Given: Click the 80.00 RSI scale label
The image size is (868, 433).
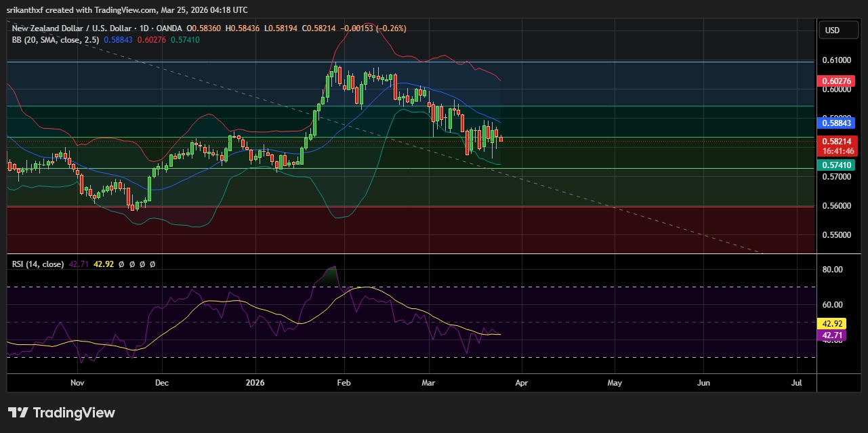Looking at the screenshot, I should click(x=832, y=269).
